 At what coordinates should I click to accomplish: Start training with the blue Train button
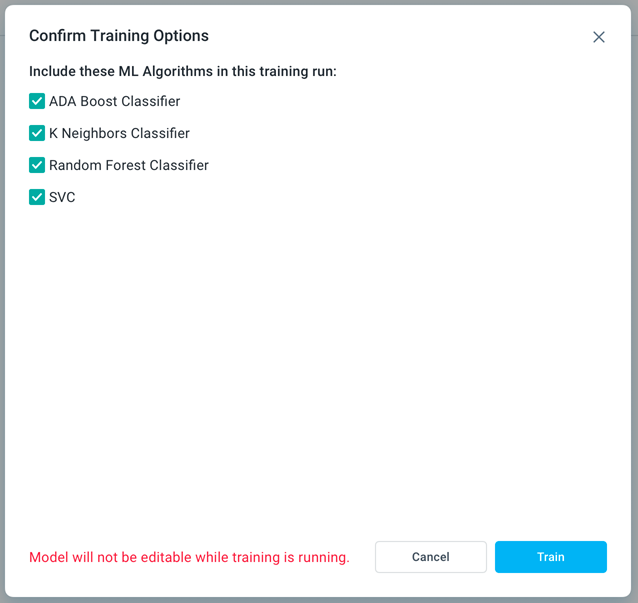click(x=550, y=557)
